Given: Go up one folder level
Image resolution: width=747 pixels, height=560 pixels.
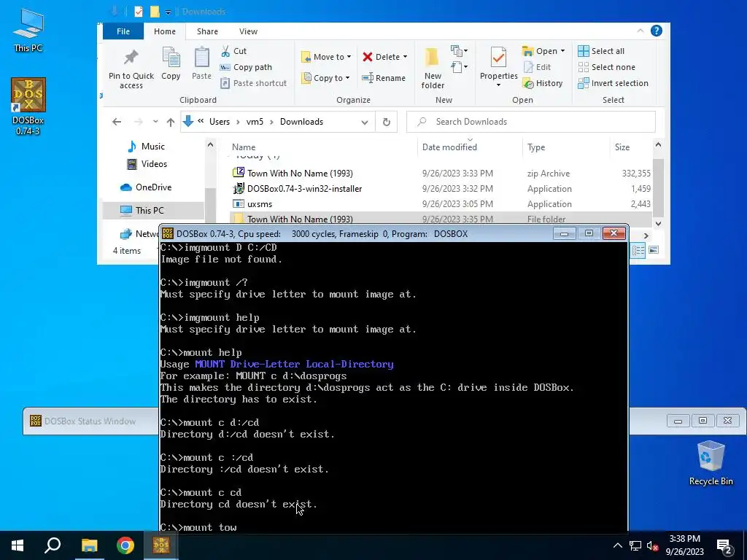Looking at the screenshot, I should [x=171, y=122].
